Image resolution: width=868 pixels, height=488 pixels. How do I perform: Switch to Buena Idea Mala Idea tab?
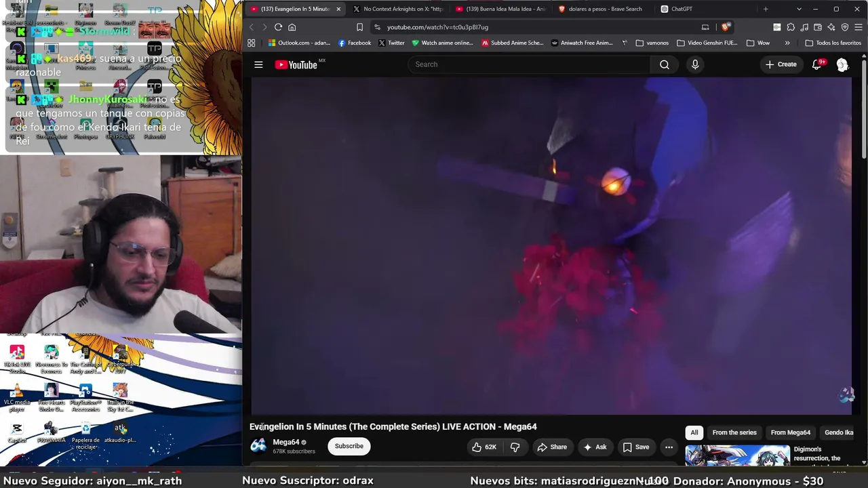500,9
